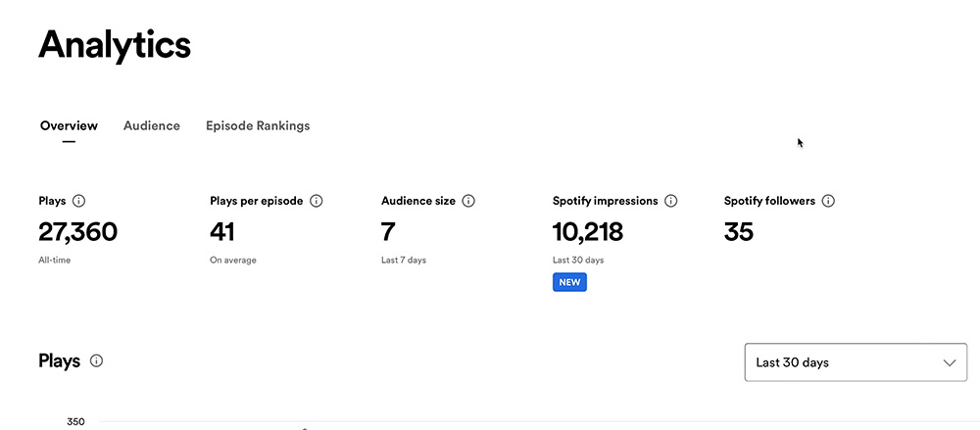Select the 27,360 all-time plays figure
Image resolution: width=980 pixels, height=430 pixels.
(x=77, y=232)
